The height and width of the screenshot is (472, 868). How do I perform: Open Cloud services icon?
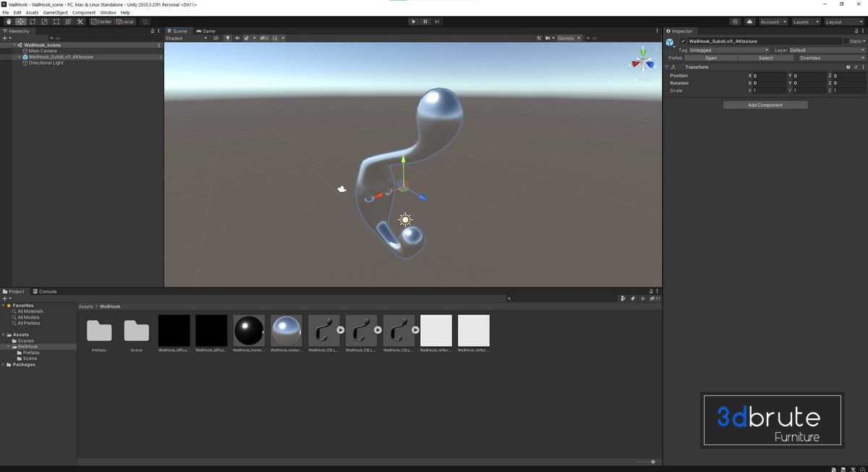click(750, 22)
